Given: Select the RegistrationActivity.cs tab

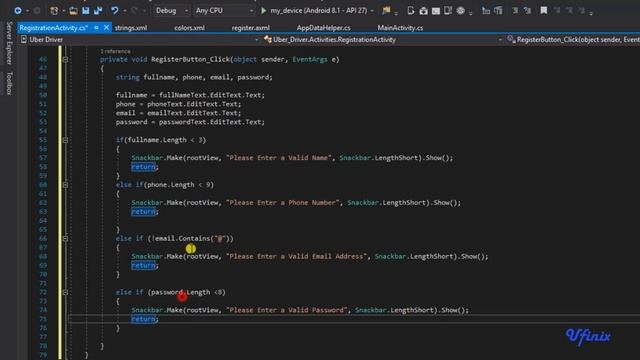Looking at the screenshot, I should pos(53,28).
